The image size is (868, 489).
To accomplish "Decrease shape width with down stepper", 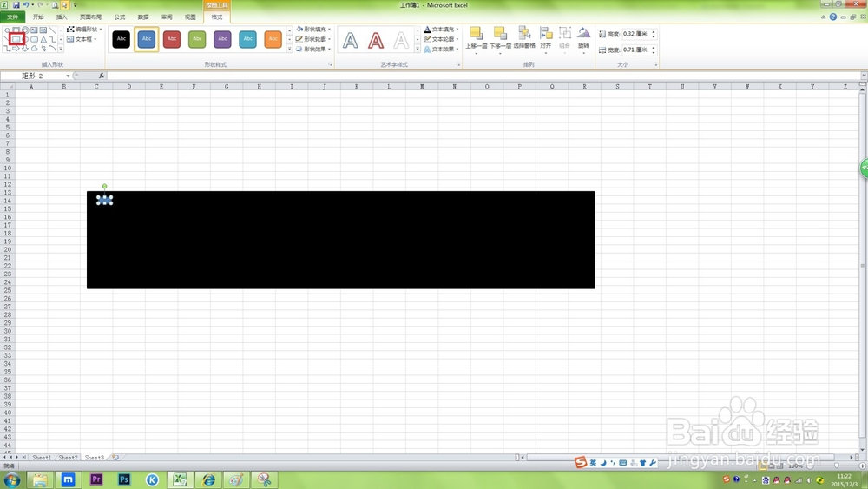I will tap(654, 52).
